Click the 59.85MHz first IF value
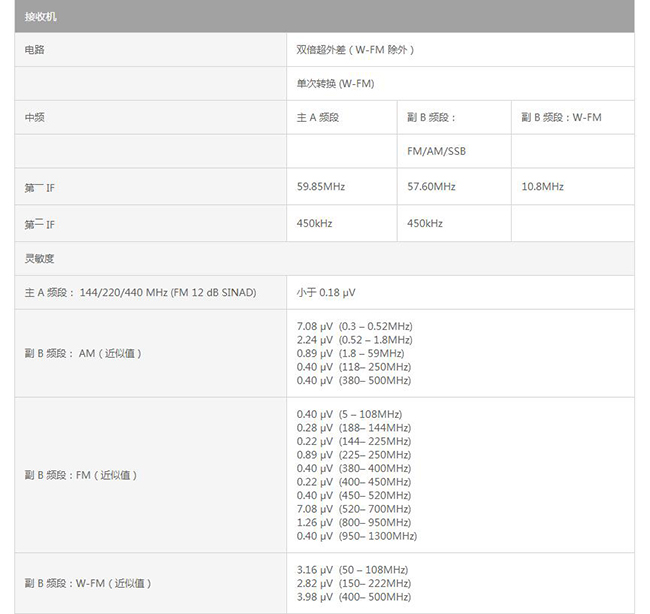 coord(321,187)
